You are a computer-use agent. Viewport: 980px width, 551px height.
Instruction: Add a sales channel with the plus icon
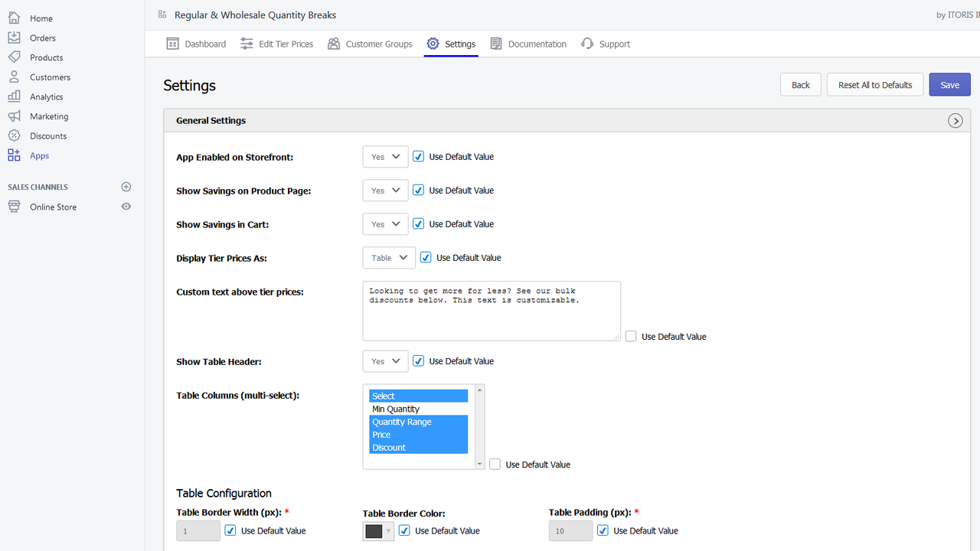point(126,187)
